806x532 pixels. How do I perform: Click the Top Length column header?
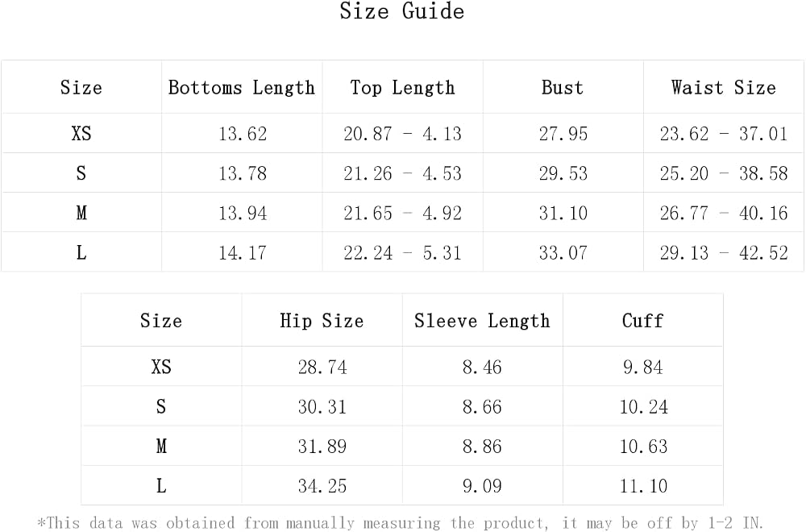click(402, 87)
